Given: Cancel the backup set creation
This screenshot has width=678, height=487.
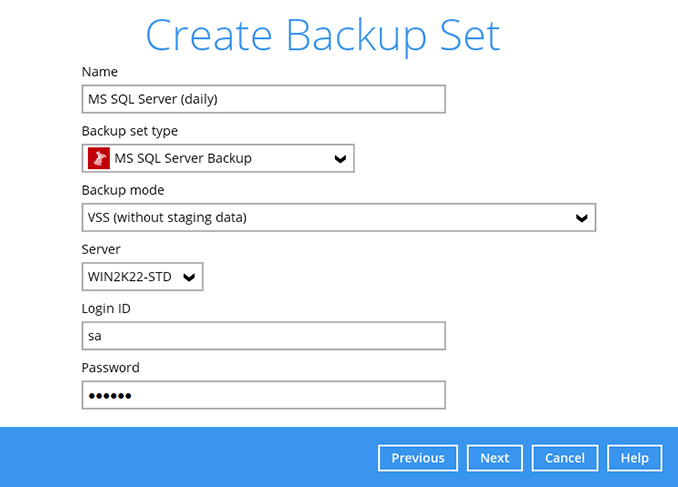Looking at the screenshot, I should [565, 458].
